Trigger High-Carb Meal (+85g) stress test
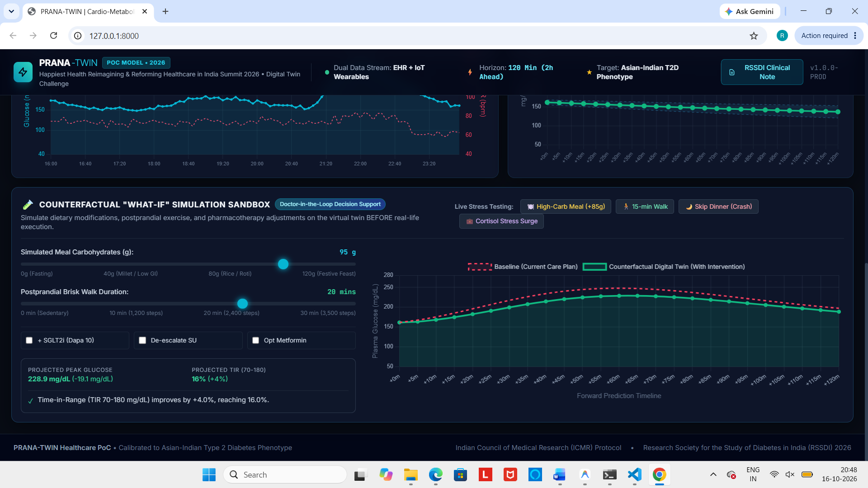This screenshot has width=868, height=488. (566, 206)
